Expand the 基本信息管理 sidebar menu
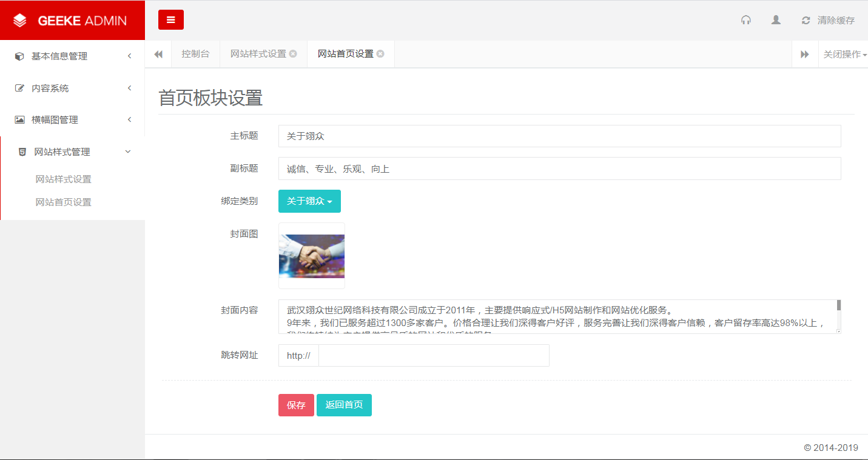 [72, 56]
